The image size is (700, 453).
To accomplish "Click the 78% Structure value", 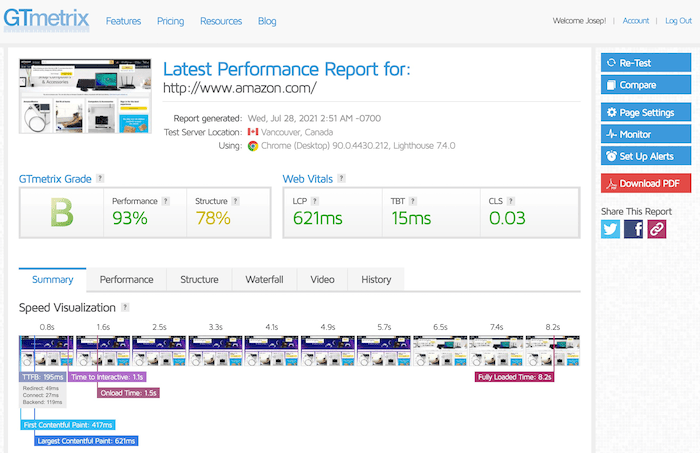I will point(213,218).
